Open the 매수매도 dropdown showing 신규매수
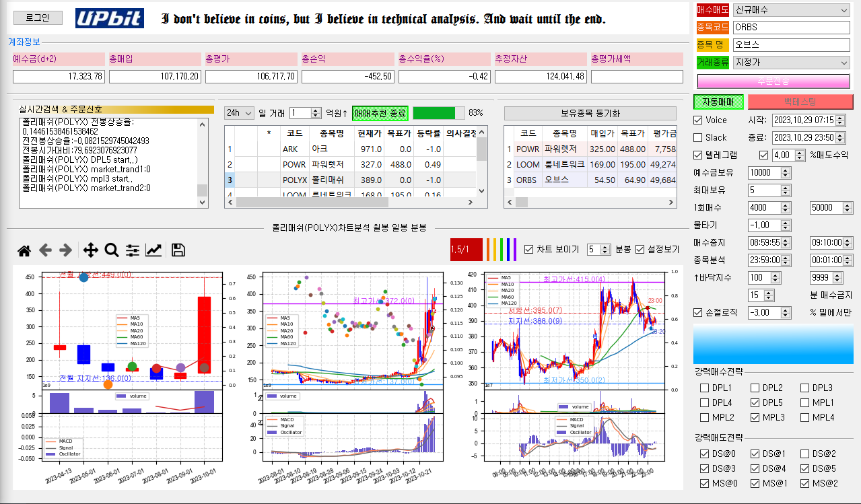The height and width of the screenshot is (504, 861). coord(792,10)
